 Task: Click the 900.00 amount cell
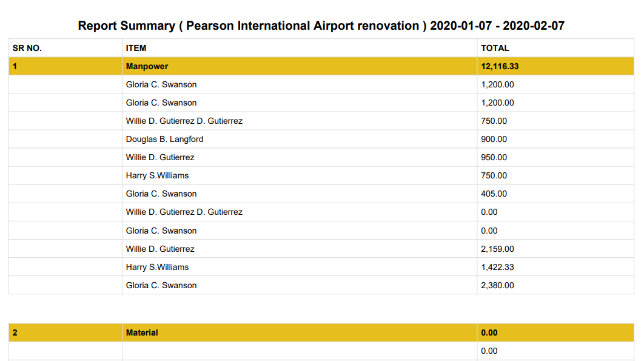tap(494, 139)
